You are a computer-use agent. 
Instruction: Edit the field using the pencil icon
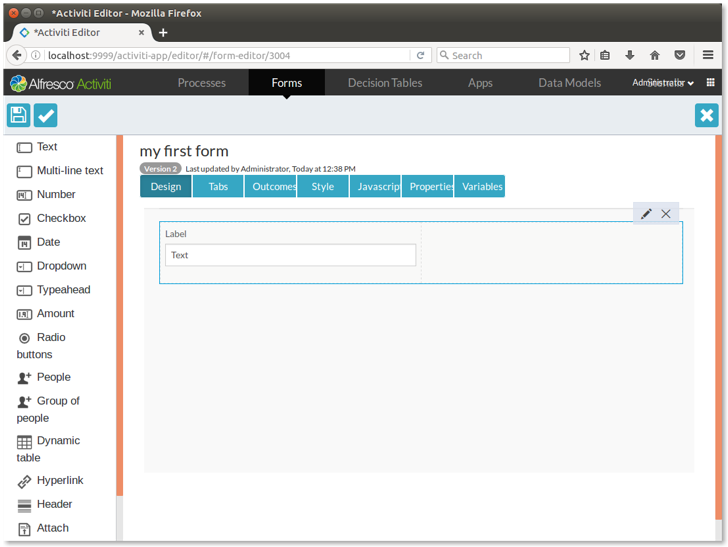(646, 214)
